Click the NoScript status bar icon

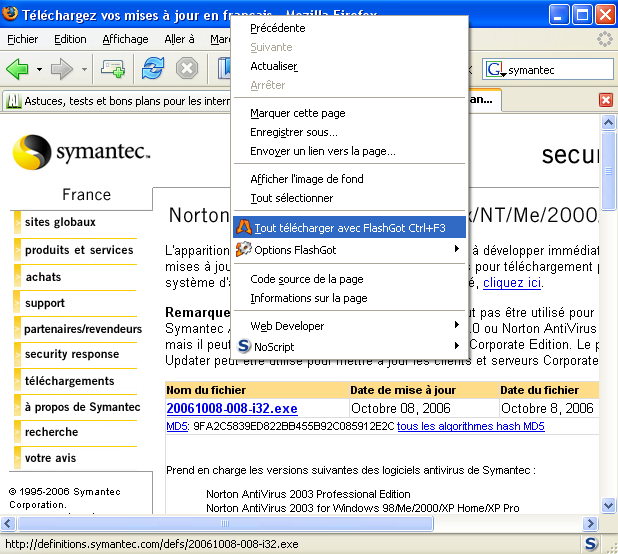591,544
